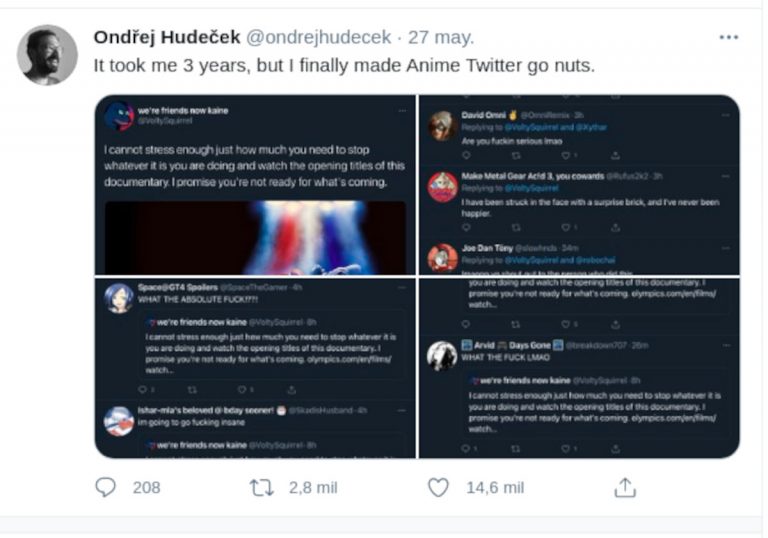
Task: Open the three-dot more options menu
Action: [x=728, y=38]
